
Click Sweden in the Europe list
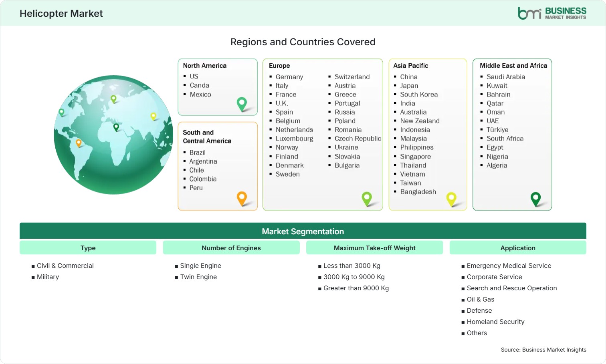pyautogui.click(x=288, y=174)
